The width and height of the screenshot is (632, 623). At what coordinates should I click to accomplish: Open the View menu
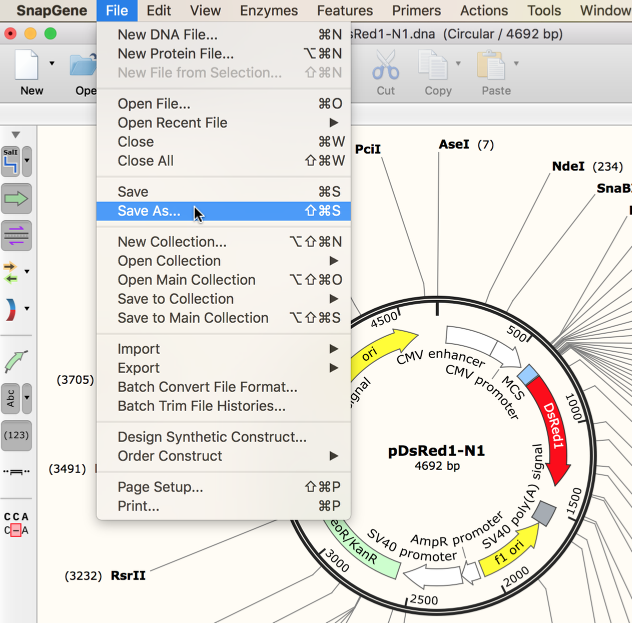click(x=206, y=10)
